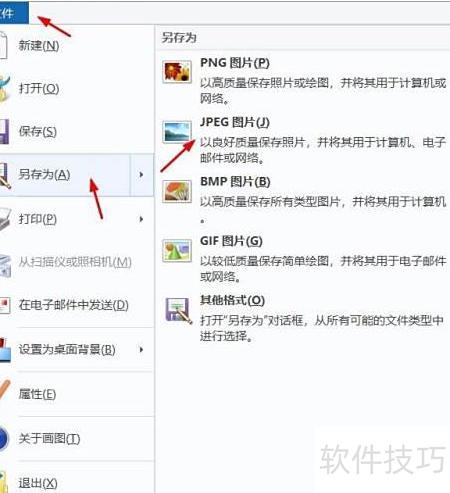Click the Save (保存) floppy disk icon
This screenshot has height=493, width=450.
pyautogui.click(x=5, y=132)
